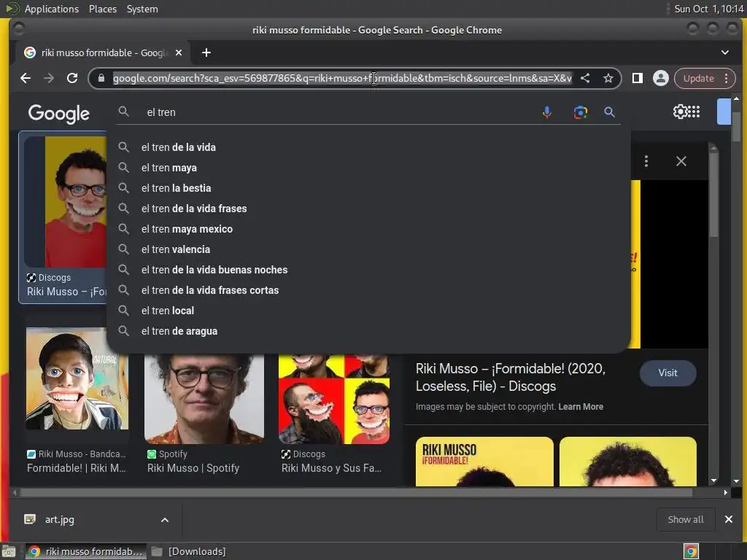Open tab search dropdown arrow
This screenshot has width=747, height=560.
724,52
